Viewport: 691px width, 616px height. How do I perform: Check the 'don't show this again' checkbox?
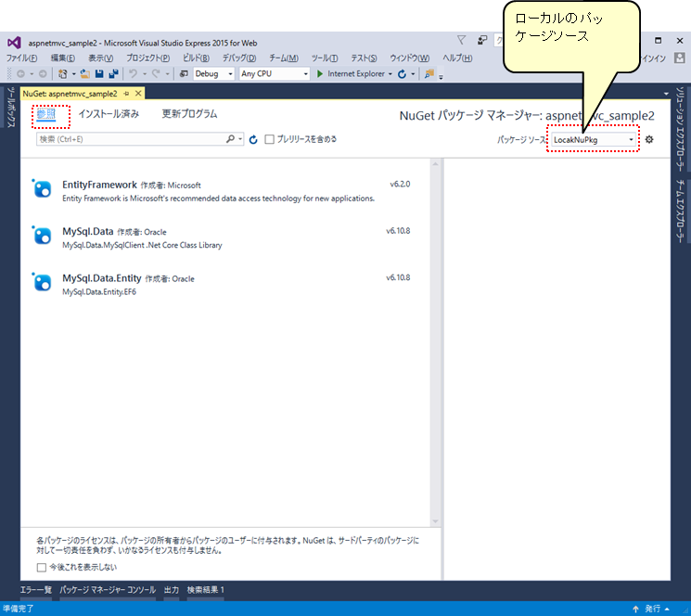(42, 567)
